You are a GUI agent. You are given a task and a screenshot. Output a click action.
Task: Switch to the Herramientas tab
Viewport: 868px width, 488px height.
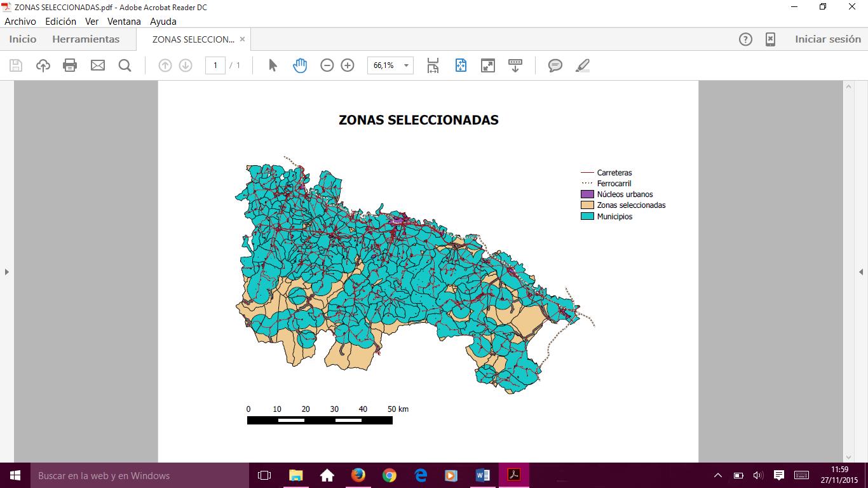pyautogui.click(x=86, y=39)
